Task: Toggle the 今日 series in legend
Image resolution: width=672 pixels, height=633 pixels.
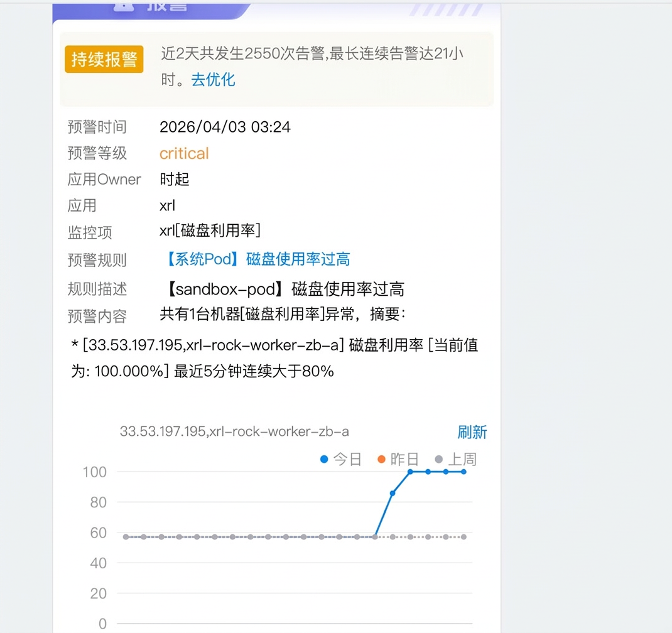Action: point(341,460)
